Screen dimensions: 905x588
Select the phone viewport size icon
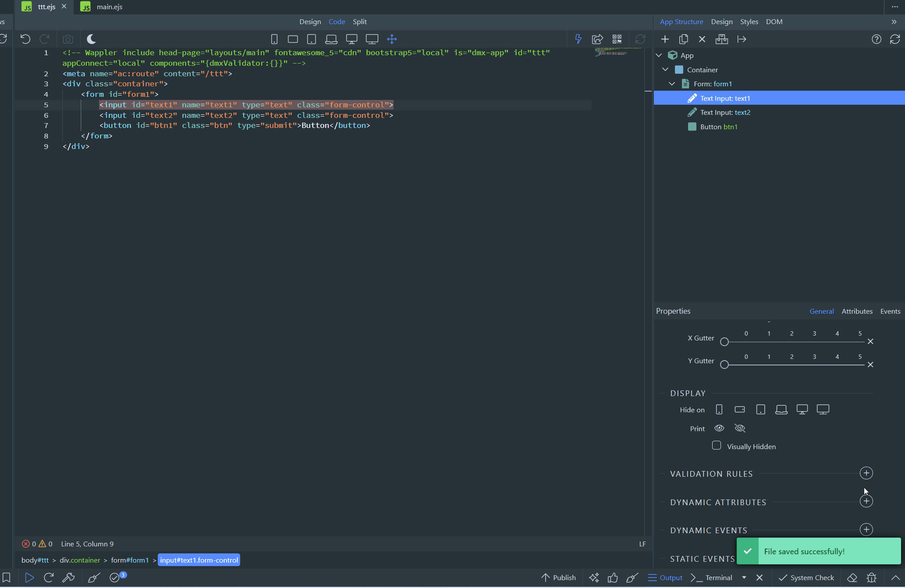click(274, 39)
